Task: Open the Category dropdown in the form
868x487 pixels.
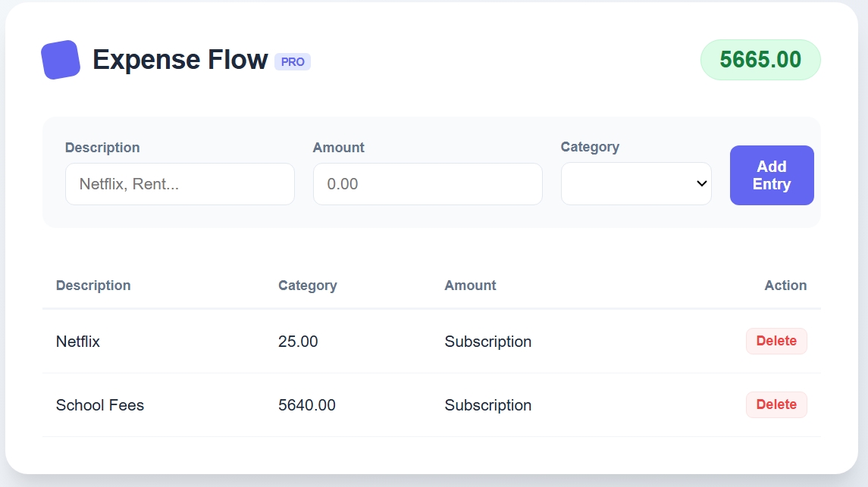Action: click(x=636, y=183)
